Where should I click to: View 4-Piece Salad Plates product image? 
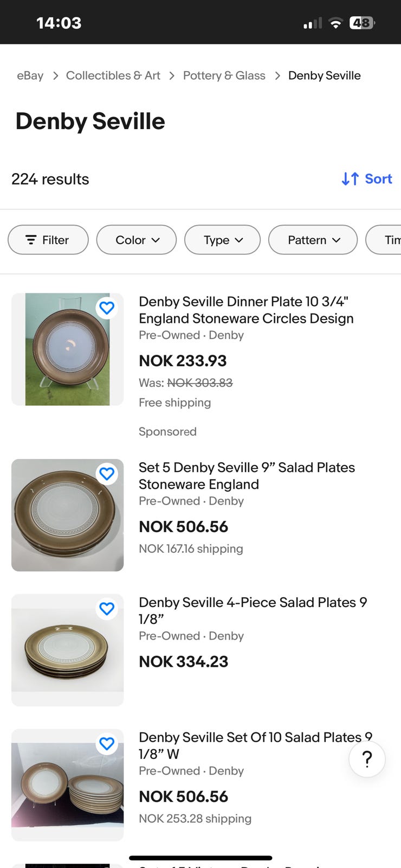(67, 650)
